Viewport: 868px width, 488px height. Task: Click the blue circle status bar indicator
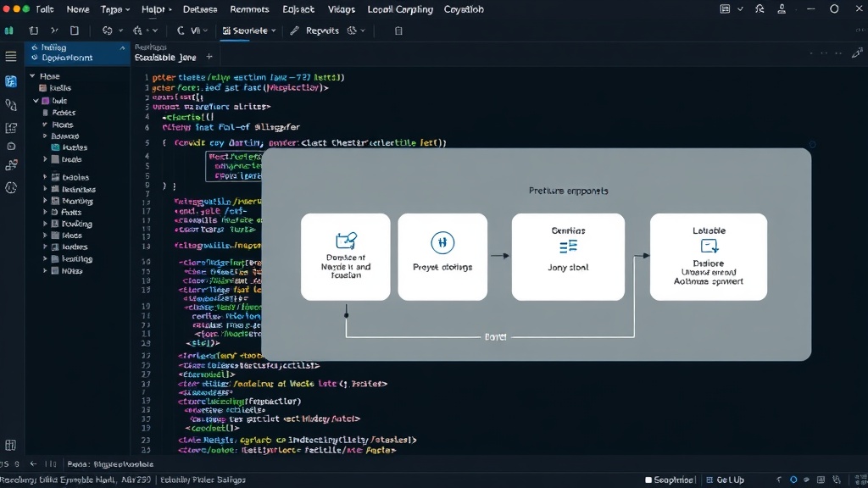793,480
